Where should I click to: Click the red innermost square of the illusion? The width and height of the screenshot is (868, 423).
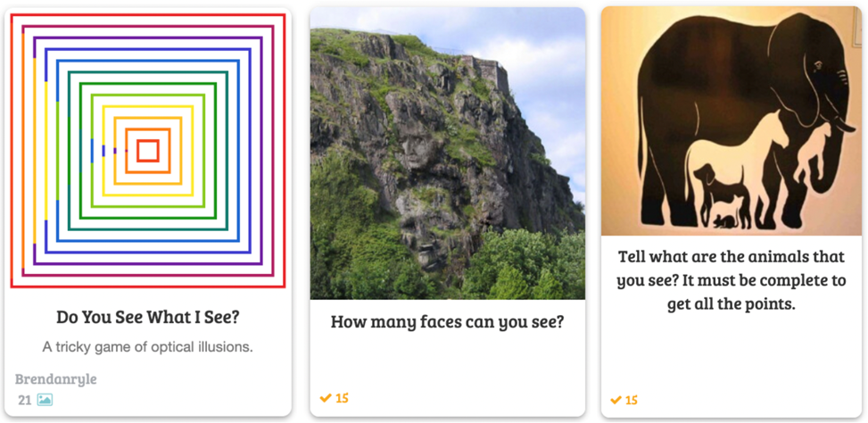[148, 151]
